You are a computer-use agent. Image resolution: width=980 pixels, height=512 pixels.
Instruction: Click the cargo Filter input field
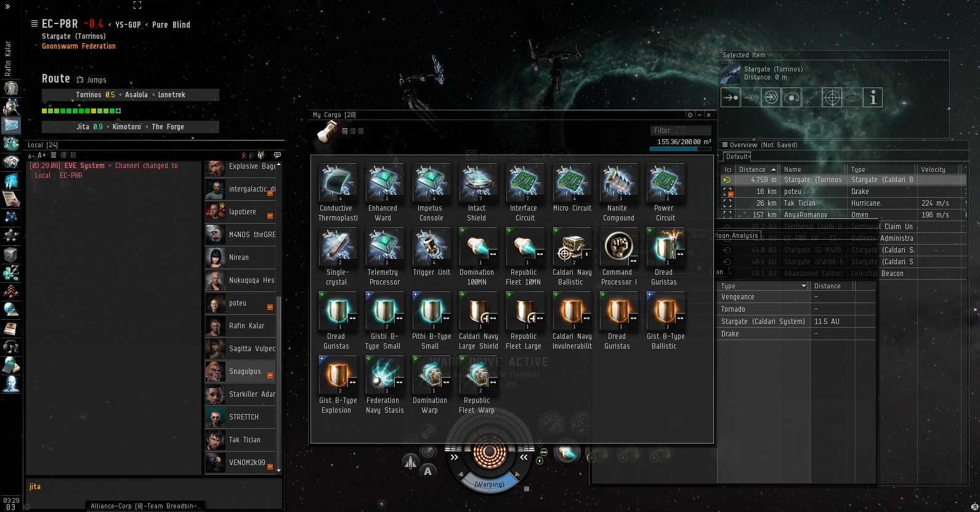click(x=681, y=130)
